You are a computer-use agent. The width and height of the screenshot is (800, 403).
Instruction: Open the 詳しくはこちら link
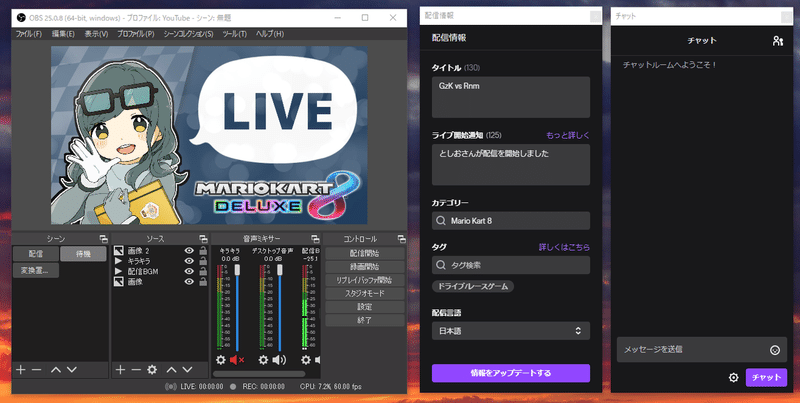pyautogui.click(x=564, y=247)
